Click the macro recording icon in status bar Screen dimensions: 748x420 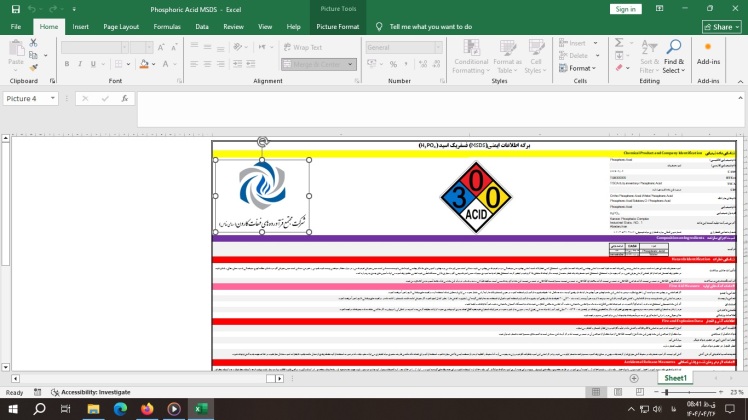pos(53,393)
